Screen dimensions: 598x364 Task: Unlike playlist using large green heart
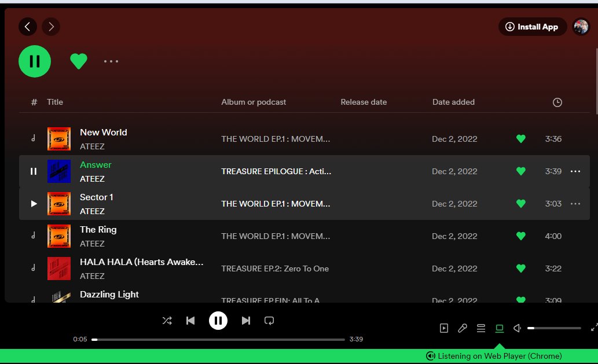(79, 61)
